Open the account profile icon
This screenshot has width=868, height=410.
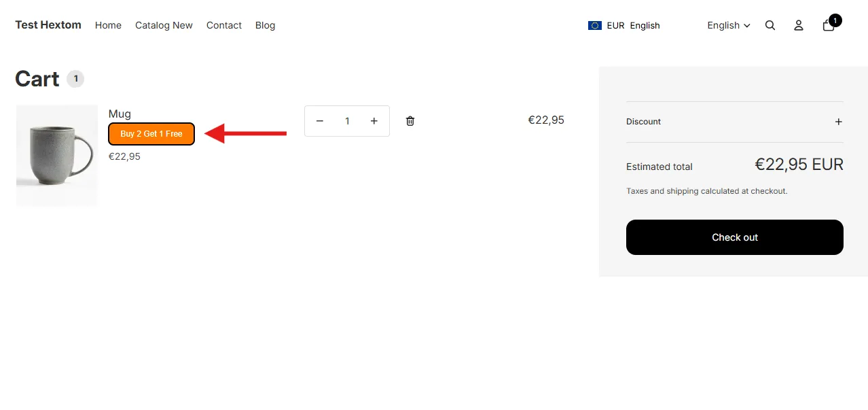click(x=799, y=25)
